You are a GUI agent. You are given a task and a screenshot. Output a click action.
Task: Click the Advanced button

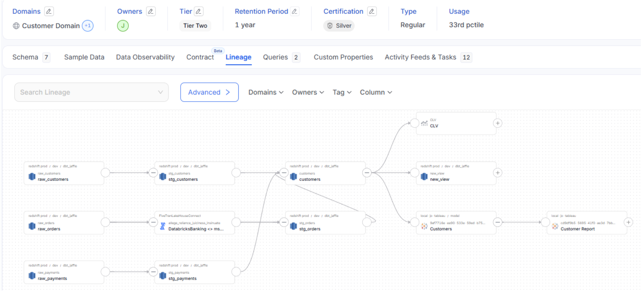tap(209, 92)
